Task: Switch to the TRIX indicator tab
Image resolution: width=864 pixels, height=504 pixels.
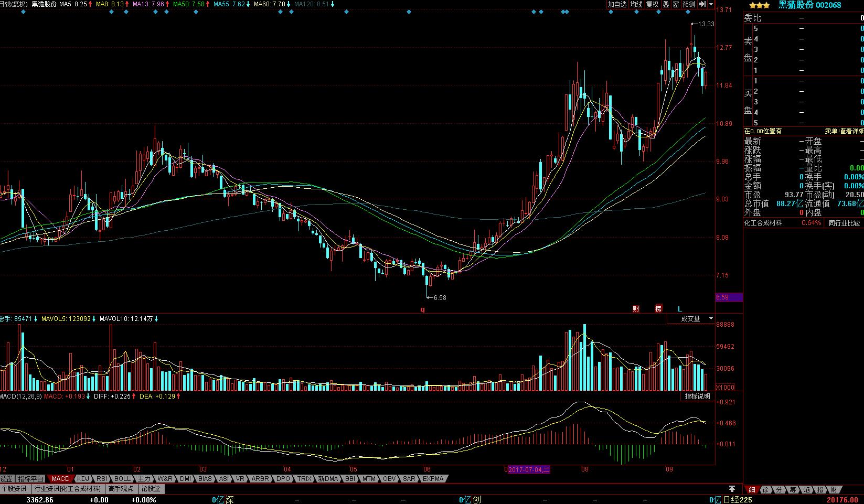Action: pyautogui.click(x=304, y=479)
